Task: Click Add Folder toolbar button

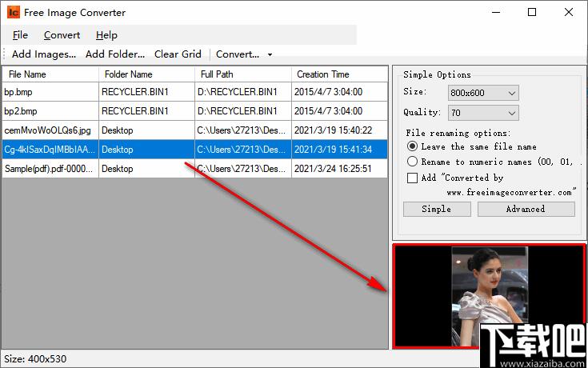Action: (x=115, y=54)
